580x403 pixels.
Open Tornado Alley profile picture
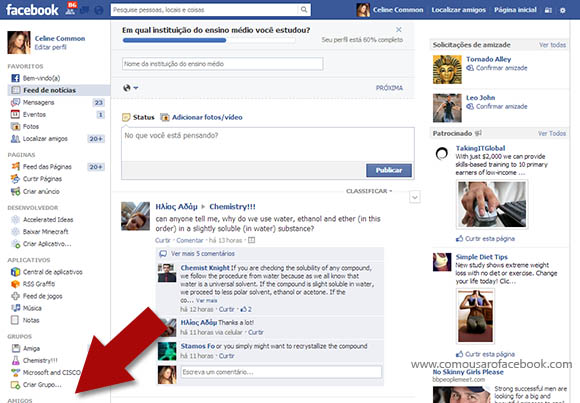(447, 69)
